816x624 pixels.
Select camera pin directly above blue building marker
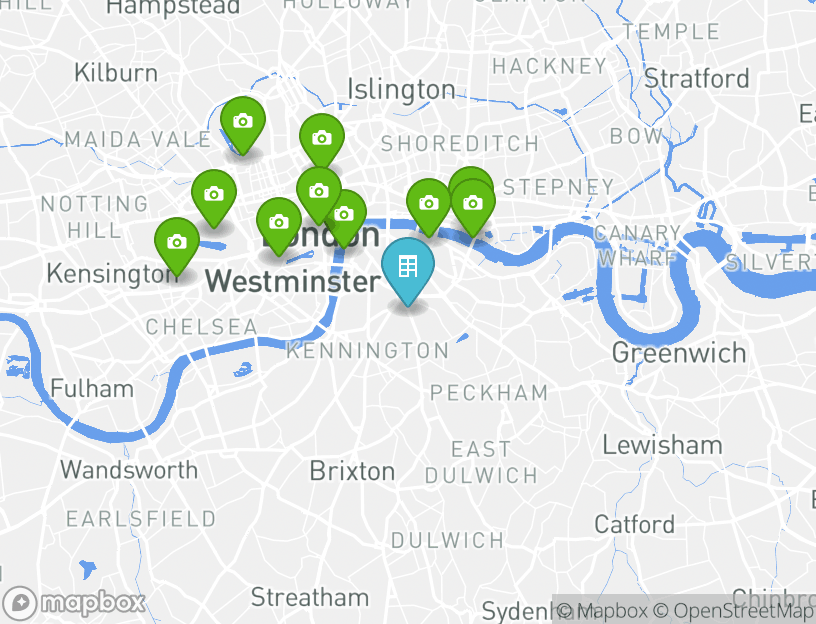tap(428, 207)
